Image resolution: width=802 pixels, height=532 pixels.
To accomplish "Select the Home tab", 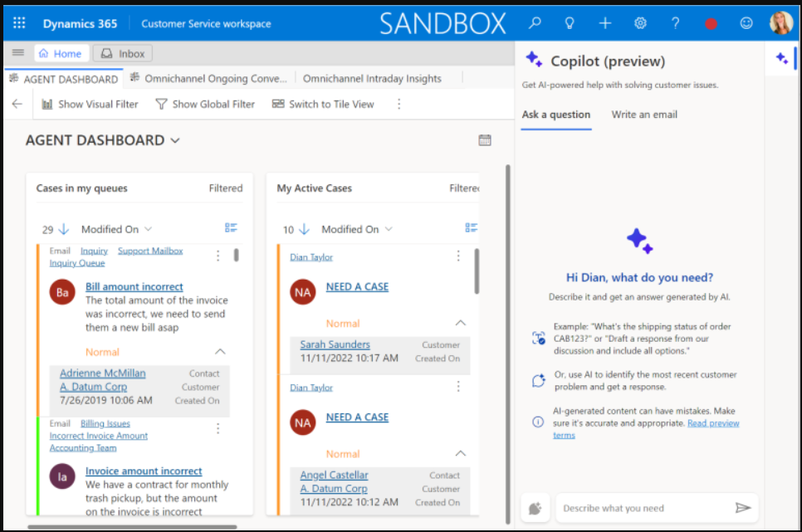I will (61, 53).
